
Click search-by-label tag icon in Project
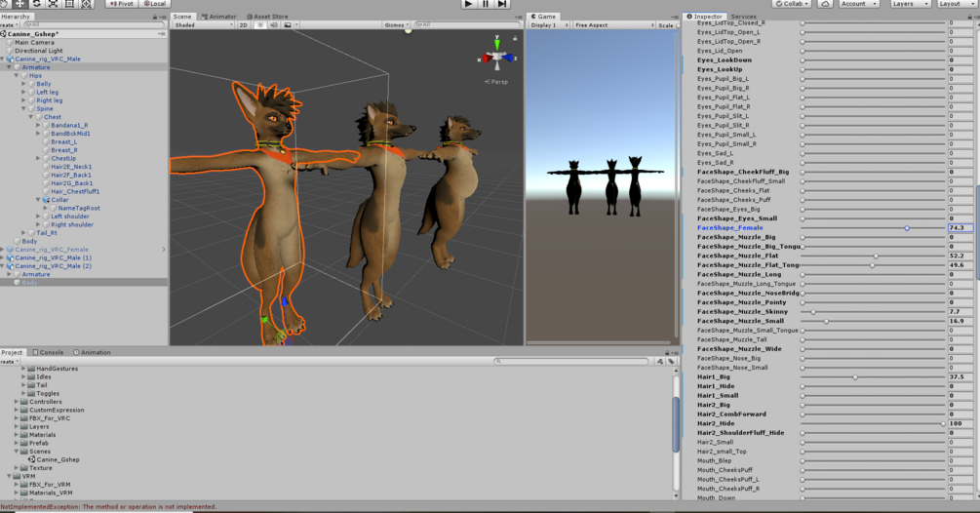tap(671, 361)
